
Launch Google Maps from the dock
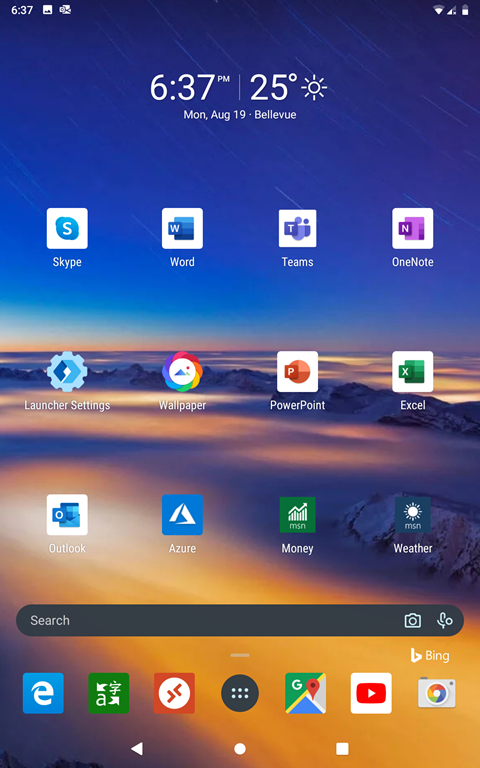(306, 693)
